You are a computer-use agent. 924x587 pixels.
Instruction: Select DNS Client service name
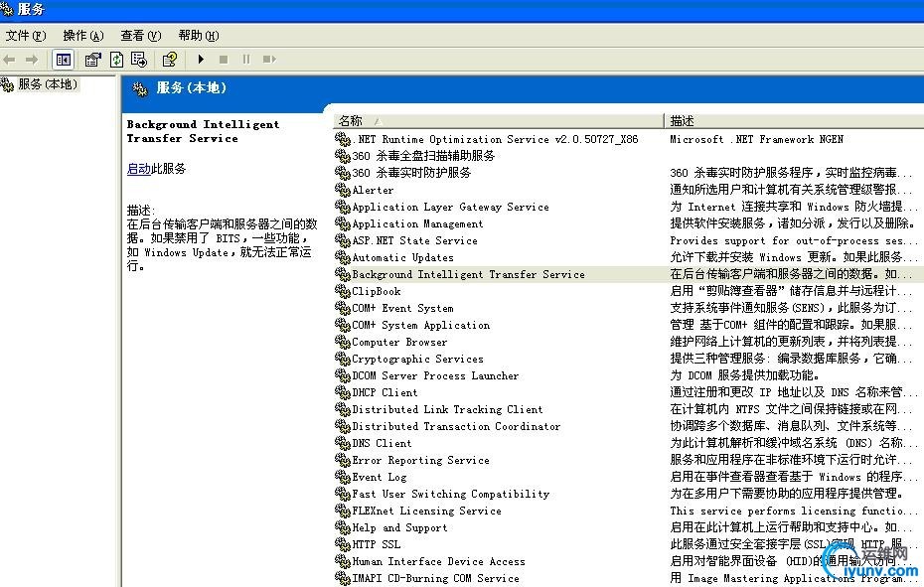click(x=382, y=443)
